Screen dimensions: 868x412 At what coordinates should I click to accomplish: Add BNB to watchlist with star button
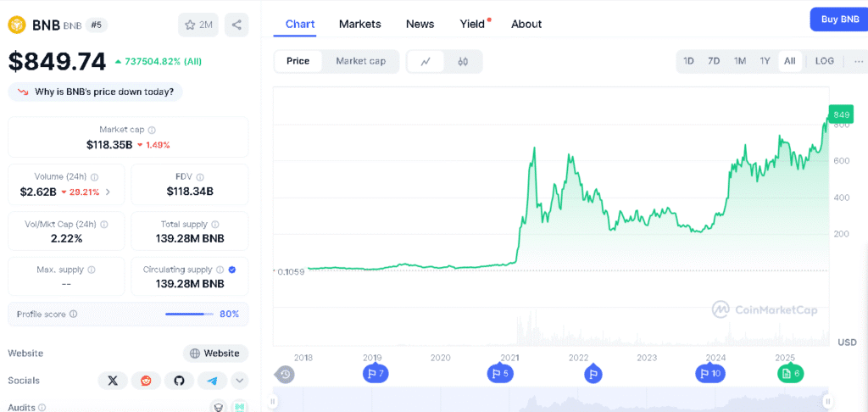198,25
